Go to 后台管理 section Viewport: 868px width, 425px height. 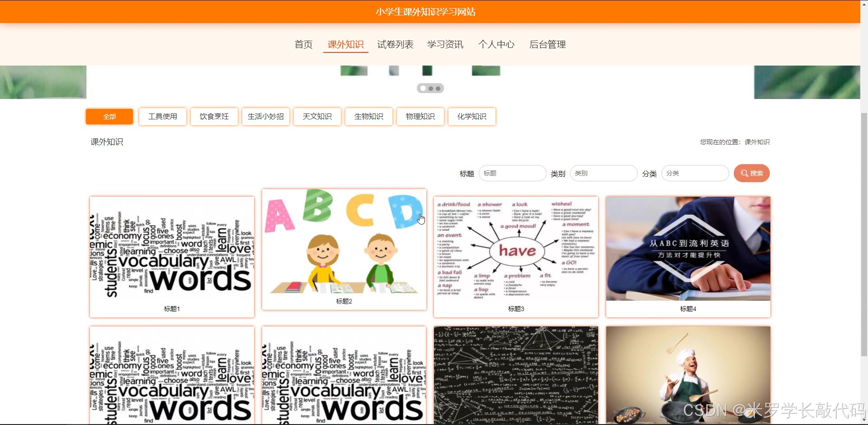[x=547, y=44]
